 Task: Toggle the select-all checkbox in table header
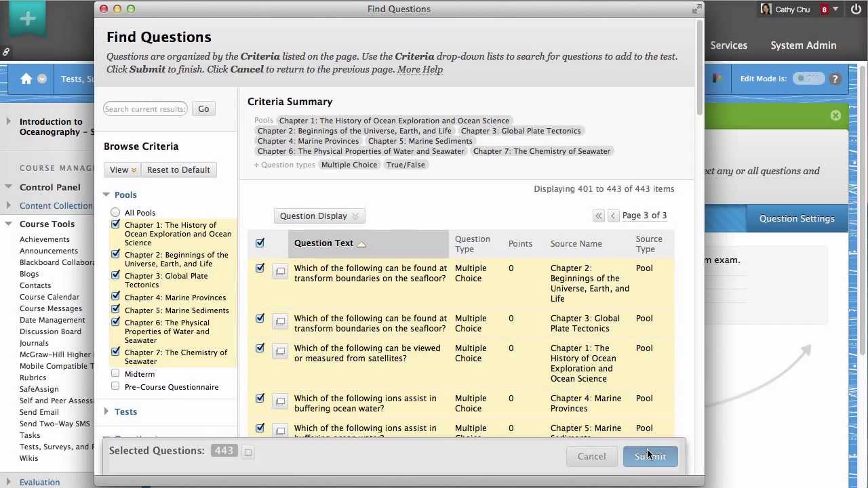260,243
